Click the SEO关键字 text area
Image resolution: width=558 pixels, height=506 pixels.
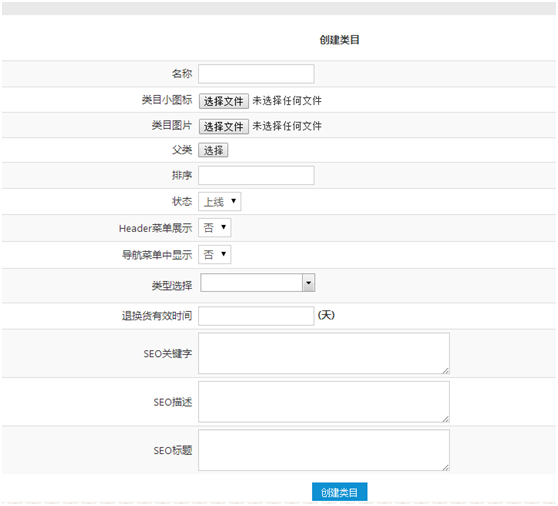click(324, 353)
